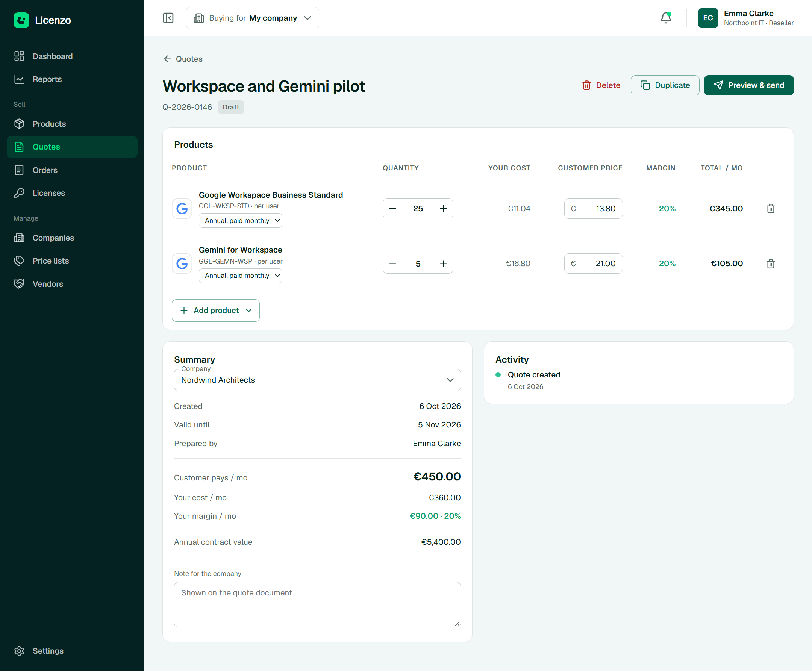Open Orders in the sidebar
812x671 pixels.
pyautogui.click(x=72, y=170)
